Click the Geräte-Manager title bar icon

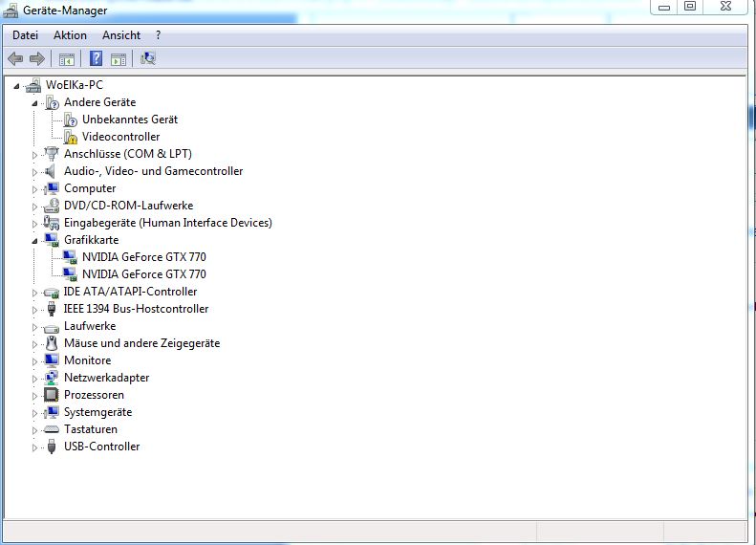point(11,11)
